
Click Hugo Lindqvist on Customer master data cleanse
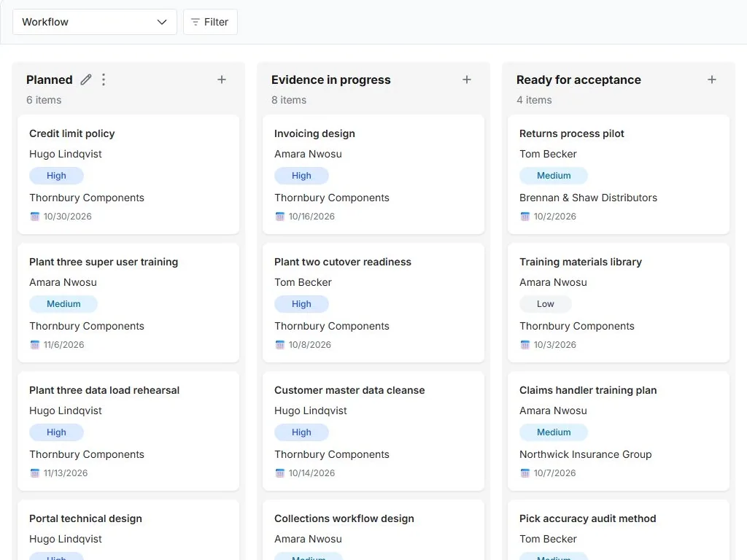tap(311, 411)
